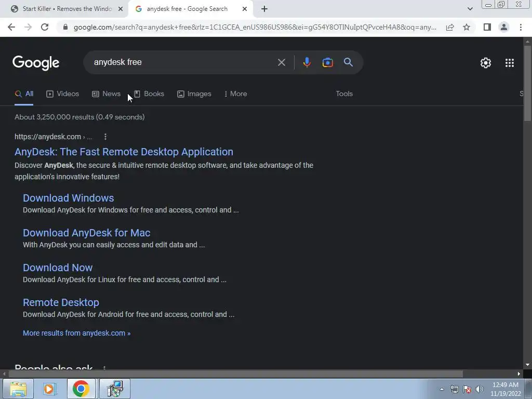The height and width of the screenshot is (399, 532).
Task: Start voice search with microphone
Action: click(x=307, y=62)
